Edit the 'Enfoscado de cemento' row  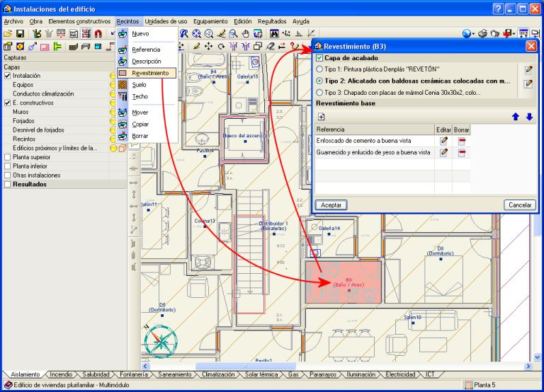click(443, 141)
